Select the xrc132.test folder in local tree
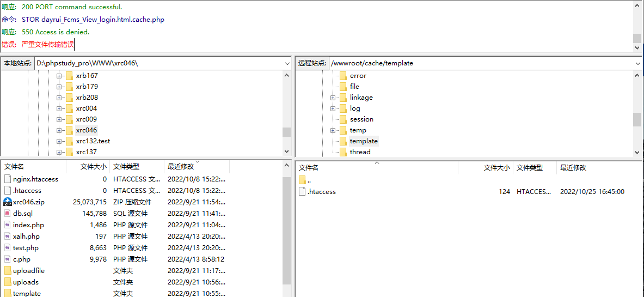Screen dimensions: 644x297 93,141
